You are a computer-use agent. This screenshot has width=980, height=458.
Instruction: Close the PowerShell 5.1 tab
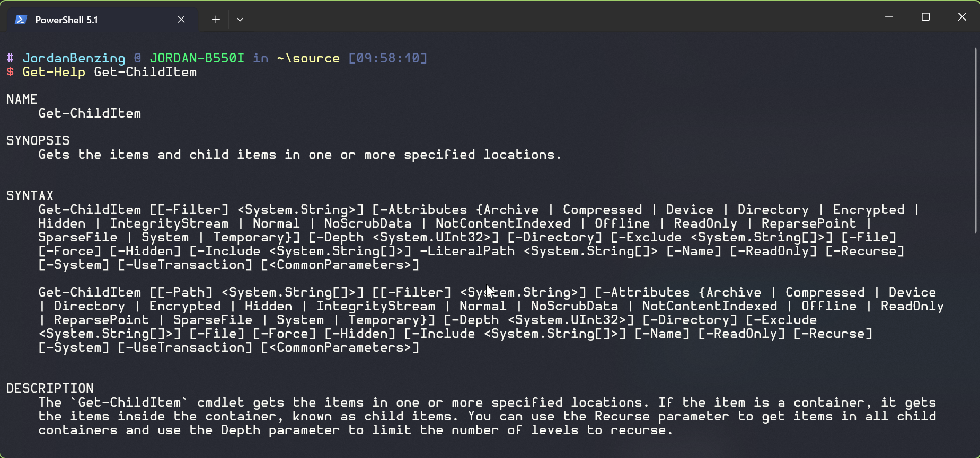[181, 20]
